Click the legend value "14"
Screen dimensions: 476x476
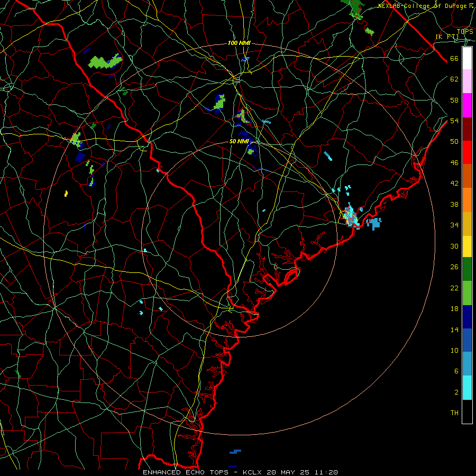[454, 329]
